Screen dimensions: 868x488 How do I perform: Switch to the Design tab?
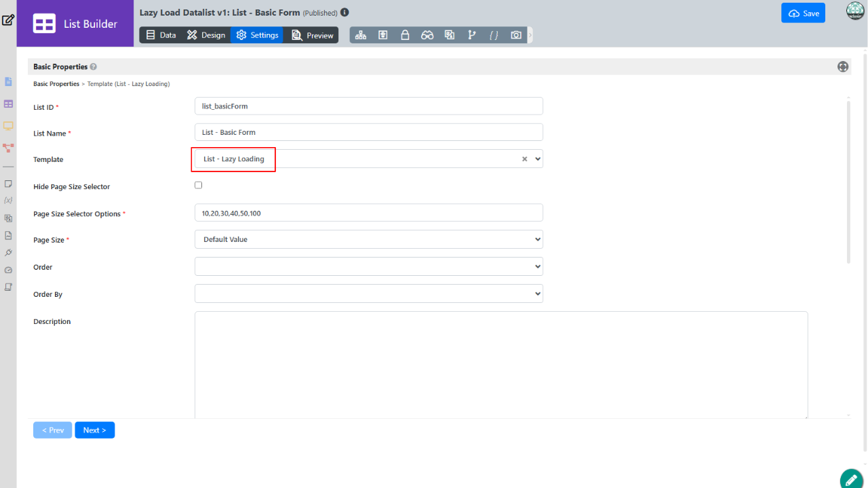click(206, 35)
